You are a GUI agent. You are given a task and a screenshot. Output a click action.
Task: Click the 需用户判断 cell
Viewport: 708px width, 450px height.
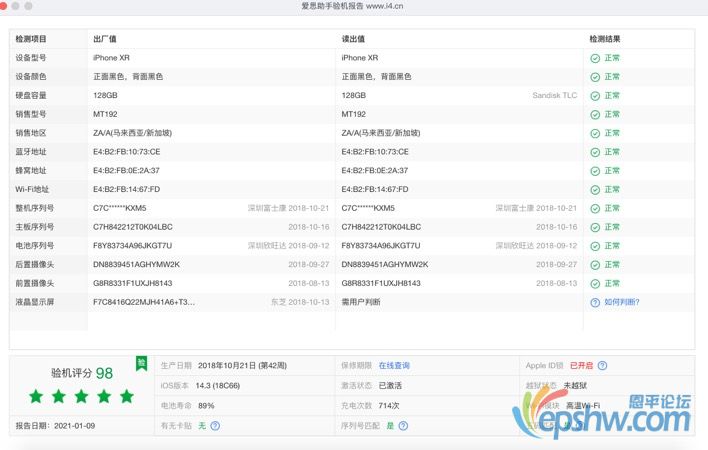pos(361,302)
